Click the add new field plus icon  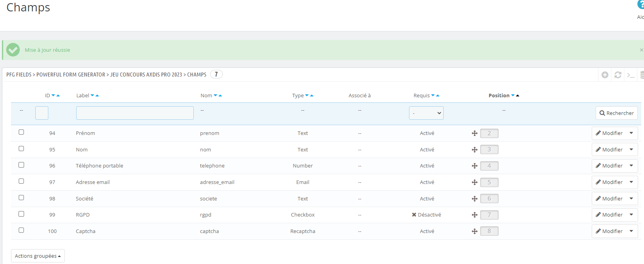pyautogui.click(x=605, y=75)
